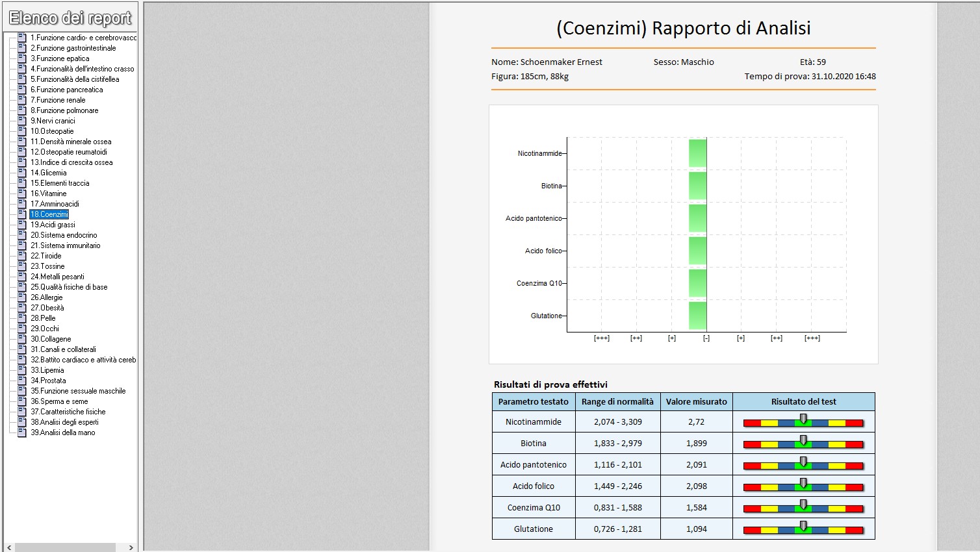980x552 pixels.
Task: Select 25.Qualità fisiche di base
Action: (x=69, y=287)
